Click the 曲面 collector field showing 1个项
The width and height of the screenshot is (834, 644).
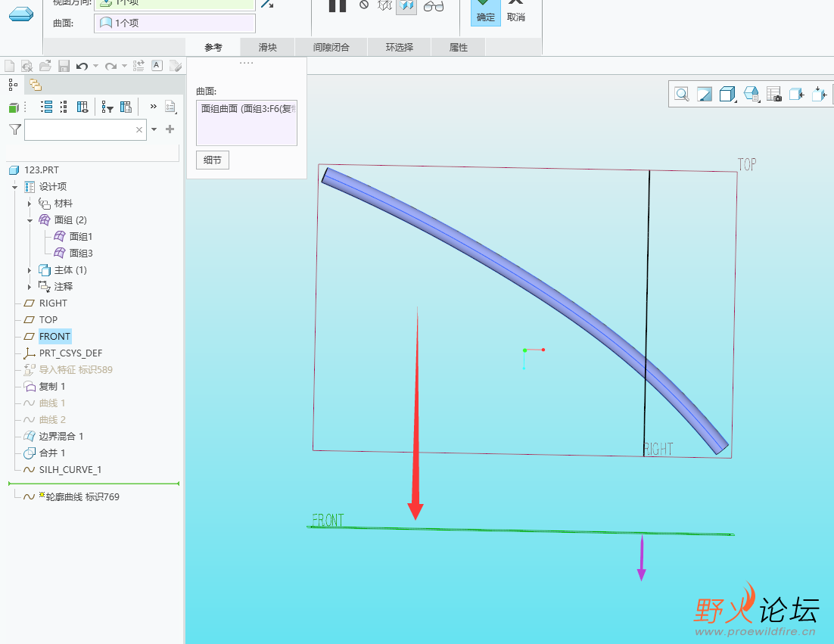click(175, 23)
